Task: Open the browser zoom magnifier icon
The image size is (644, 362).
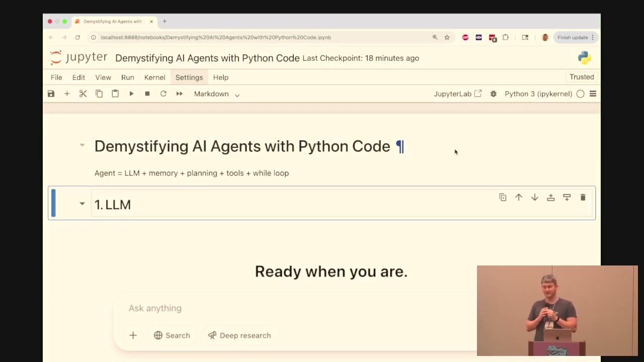Action: click(435, 37)
